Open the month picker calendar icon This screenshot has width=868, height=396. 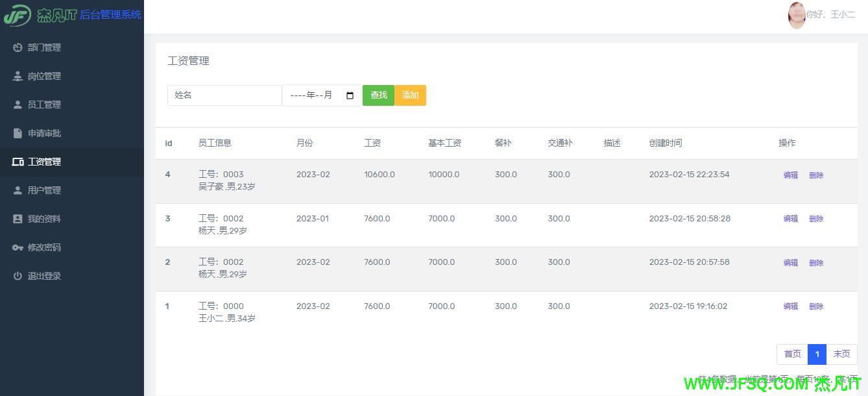coord(350,95)
